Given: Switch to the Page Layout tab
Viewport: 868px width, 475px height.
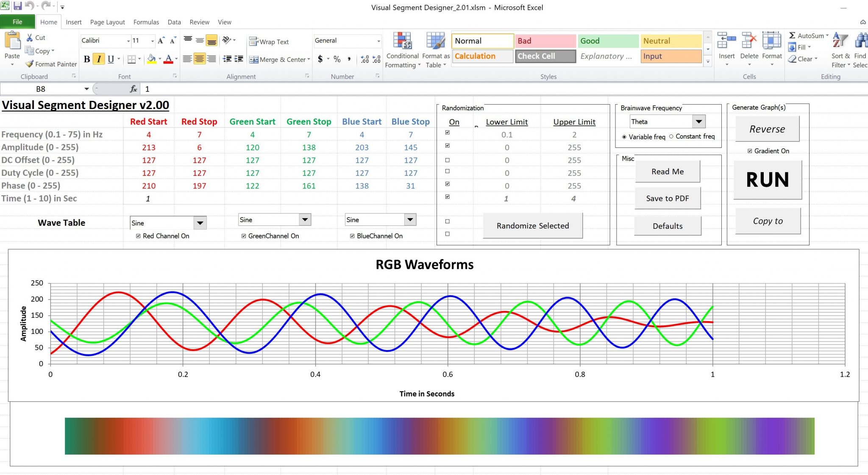Looking at the screenshot, I should click(x=107, y=22).
